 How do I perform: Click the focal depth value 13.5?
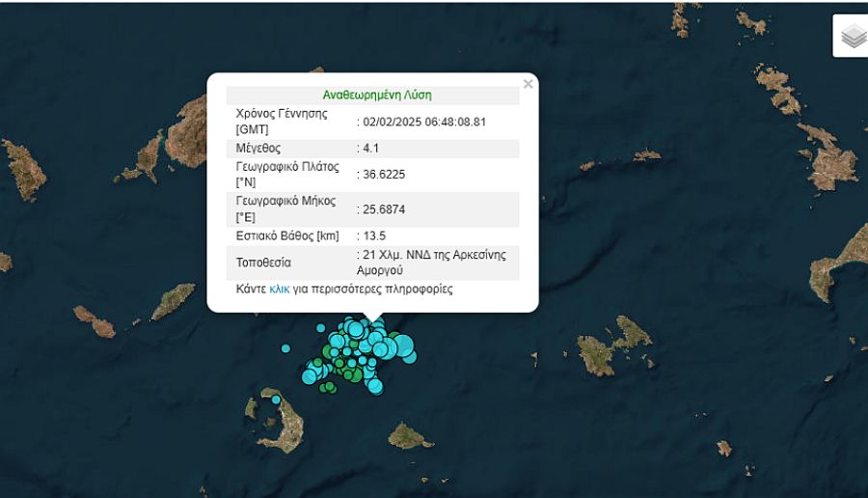375,235
